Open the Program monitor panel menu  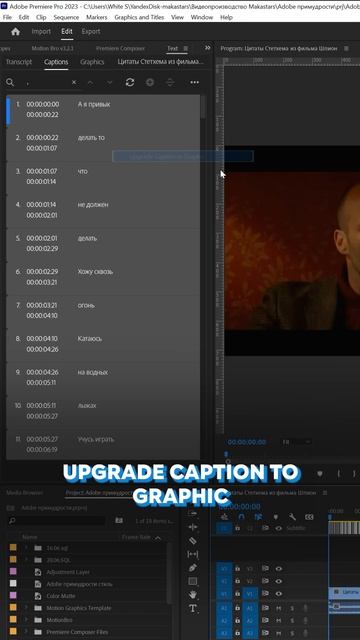pyautogui.click(x=346, y=48)
